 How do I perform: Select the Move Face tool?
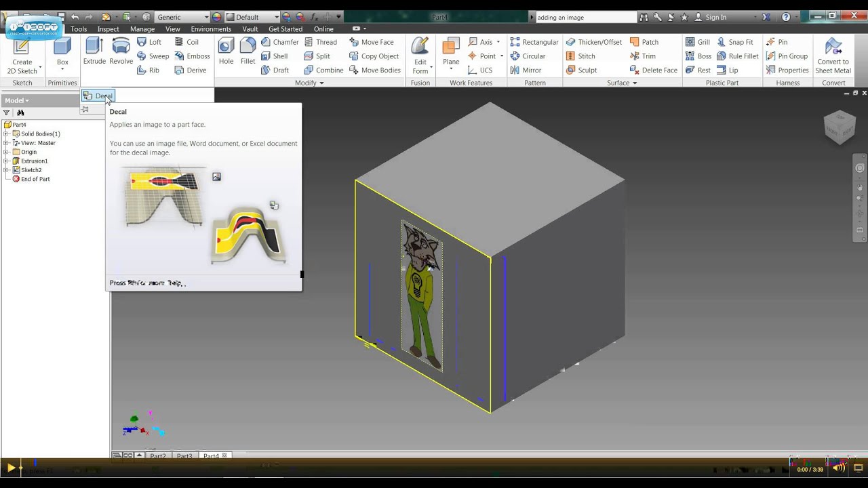tap(371, 42)
